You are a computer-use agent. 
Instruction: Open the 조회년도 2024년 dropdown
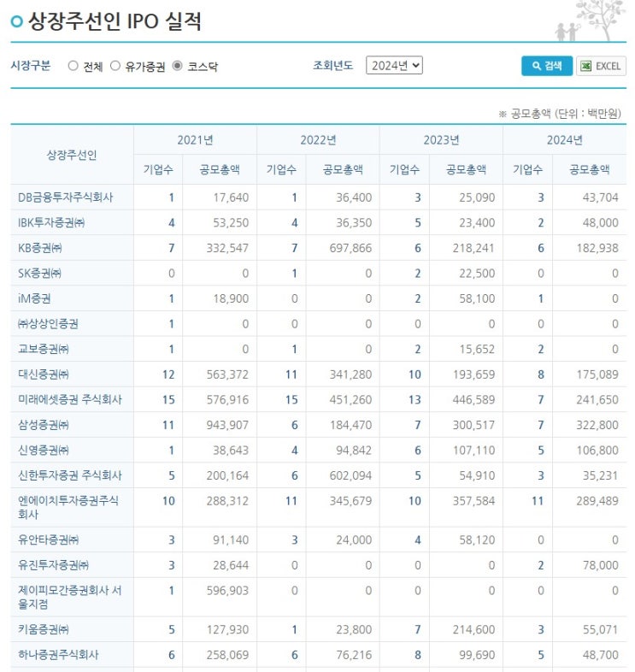pyautogui.click(x=394, y=66)
